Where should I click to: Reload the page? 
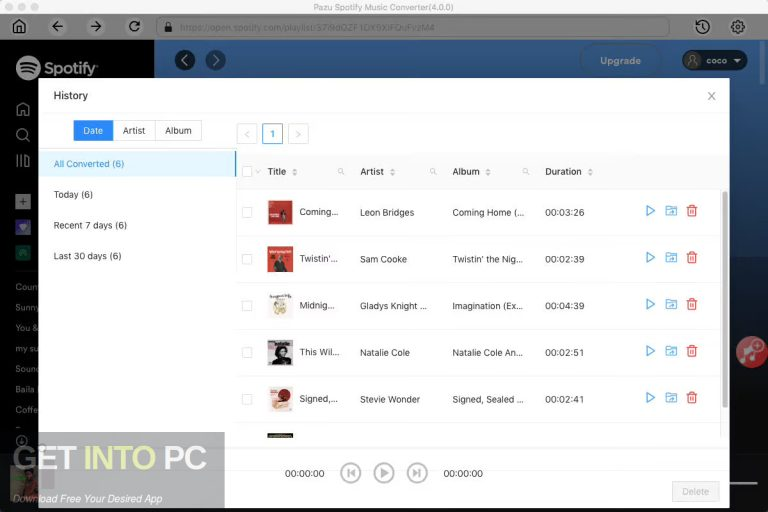click(134, 26)
